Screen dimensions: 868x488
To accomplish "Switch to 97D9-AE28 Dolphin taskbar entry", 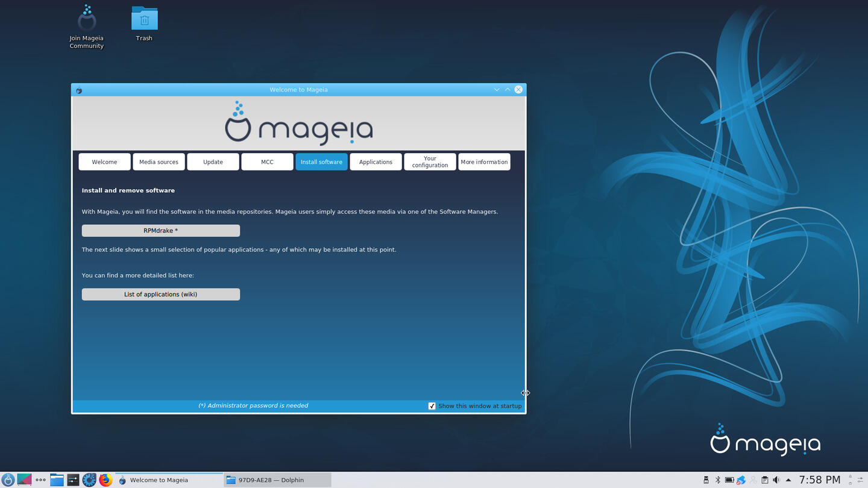I will point(277,480).
